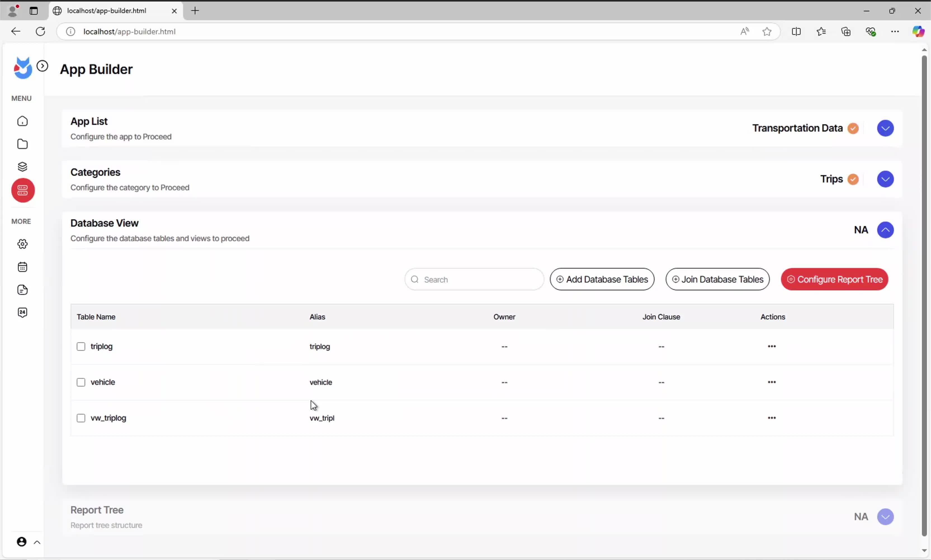The width and height of the screenshot is (931, 560).
Task: Open actions menu for triplog row
Action: (771, 347)
